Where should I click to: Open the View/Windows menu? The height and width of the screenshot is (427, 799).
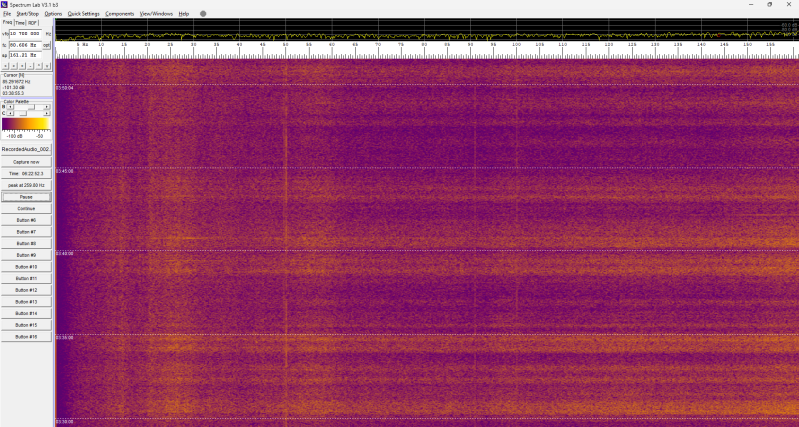[x=156, y=14]
